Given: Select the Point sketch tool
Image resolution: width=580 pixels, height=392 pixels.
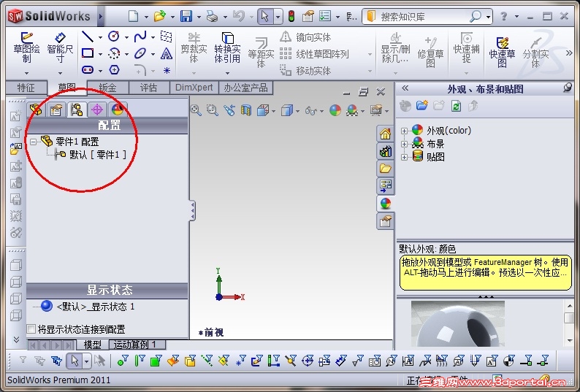Looking at the screenshot, I should [167, 70].
